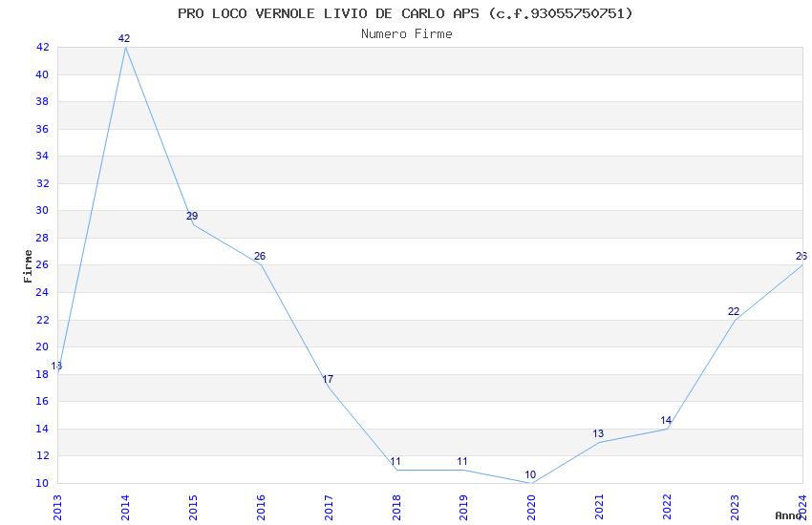812x525 pixels.
Task: Click the subtitle Numero Firme
Action: pyautogui.click(x=407, y=34)
